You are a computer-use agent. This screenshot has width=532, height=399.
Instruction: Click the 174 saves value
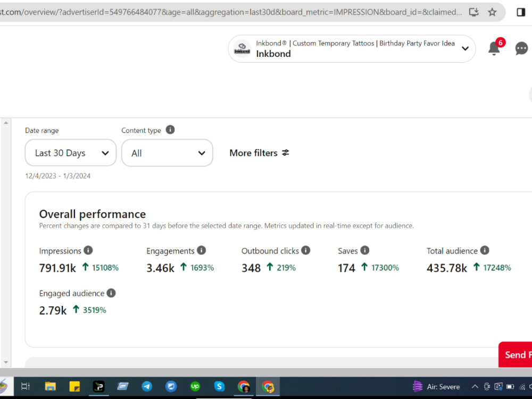click(346, 268)
